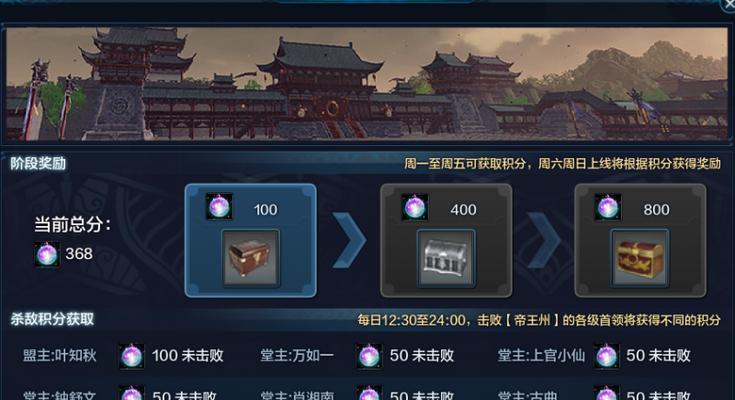The height and width of the screenshot is (400, 735).
Task: Click the 阶段奖励 section header
Action: 38,164
